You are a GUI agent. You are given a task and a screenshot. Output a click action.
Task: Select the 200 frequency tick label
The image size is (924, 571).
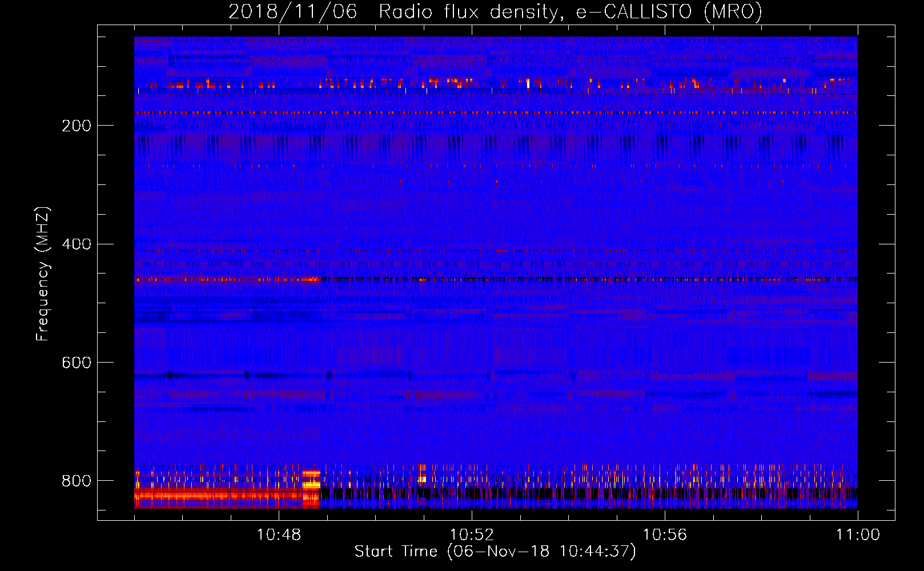click(77, 126)
